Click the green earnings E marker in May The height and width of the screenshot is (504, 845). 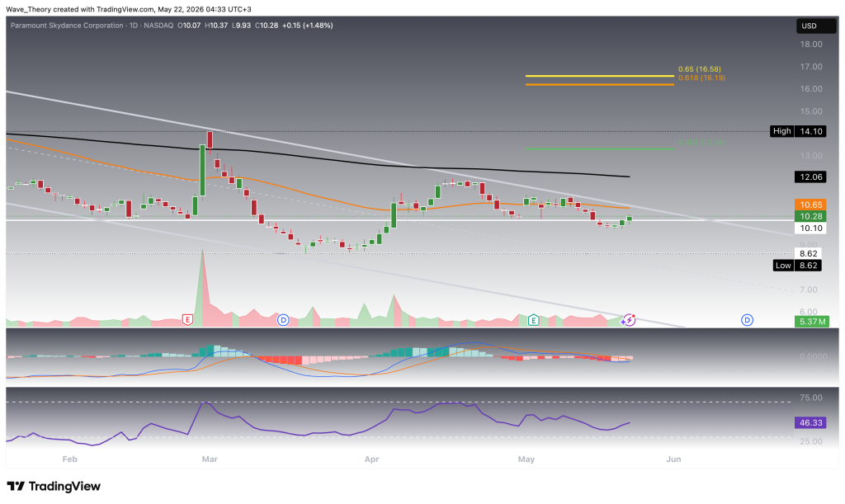click(533, 320)
